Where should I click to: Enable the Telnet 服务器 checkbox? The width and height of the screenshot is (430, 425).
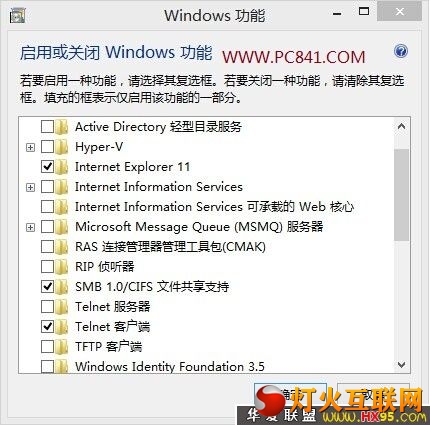(47, 307)
